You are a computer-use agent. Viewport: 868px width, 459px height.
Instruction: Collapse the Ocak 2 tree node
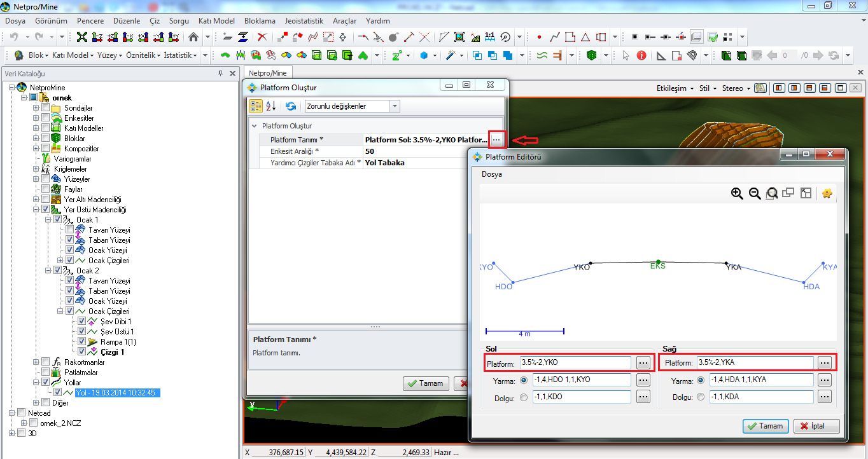tap(48, 271)
